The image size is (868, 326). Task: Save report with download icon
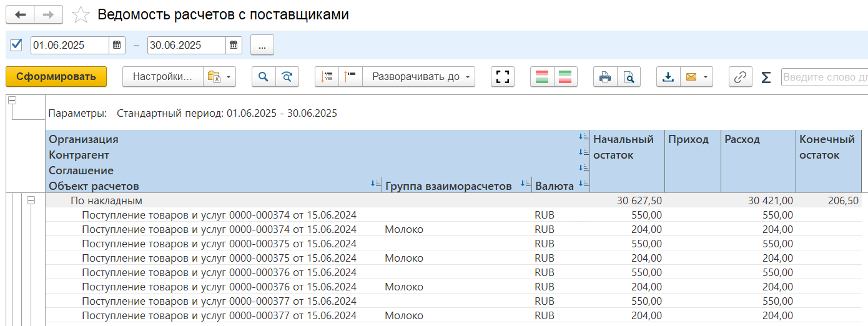point(668,77)
